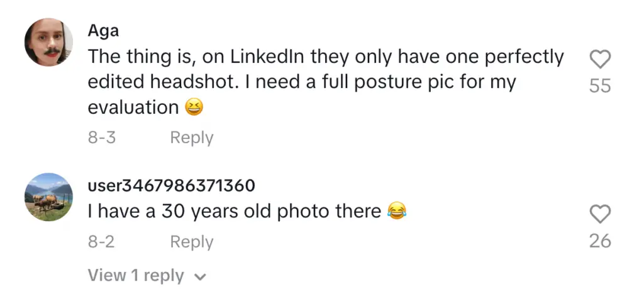
Task: Click the chevron next to View 1 reply
Action: (x=201, y=276)
